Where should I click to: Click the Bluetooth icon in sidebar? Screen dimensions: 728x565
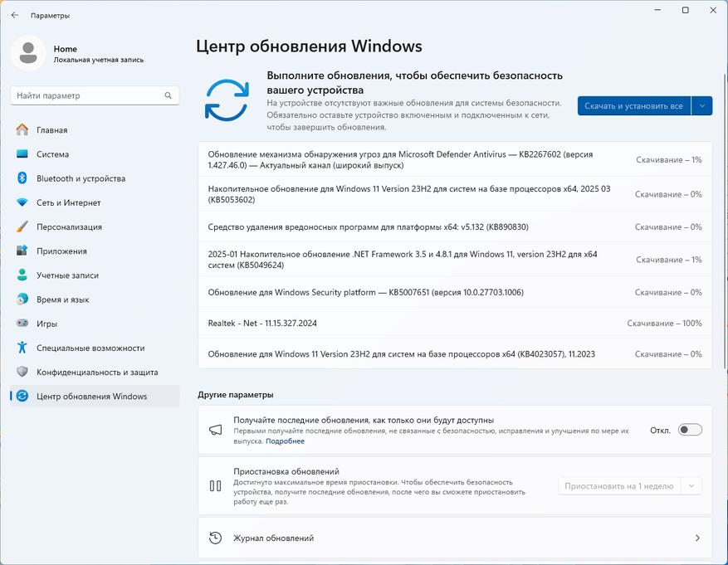(x=22, y=178)
